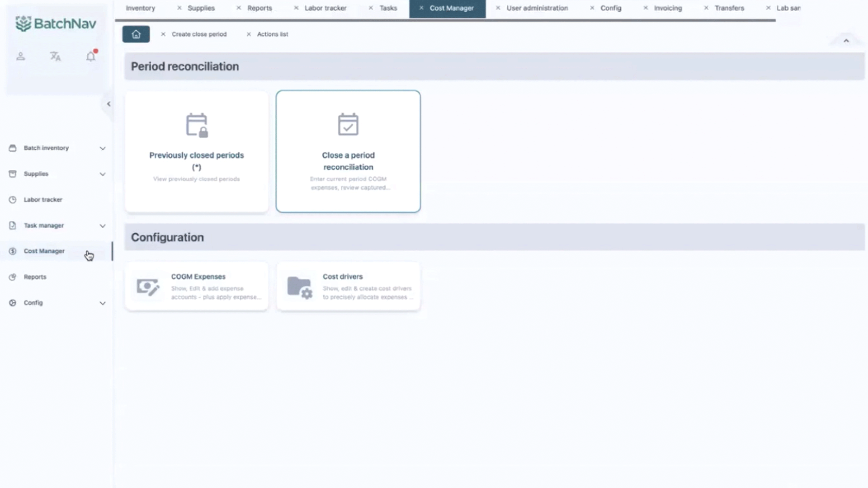Viewport: 868px width, 488px height.
Task: Open the Close a period reconciliation card
Action: tap(348, 151)
